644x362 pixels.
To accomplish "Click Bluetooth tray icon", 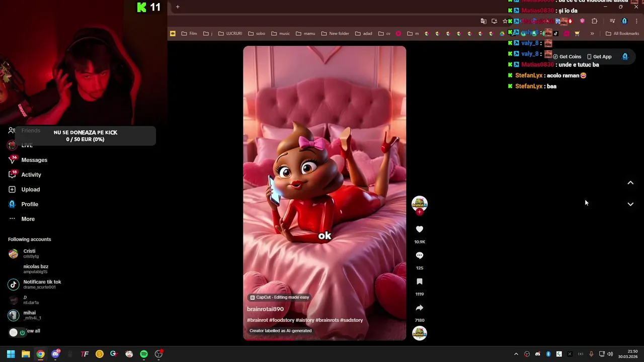I will (x=548, y=354).
